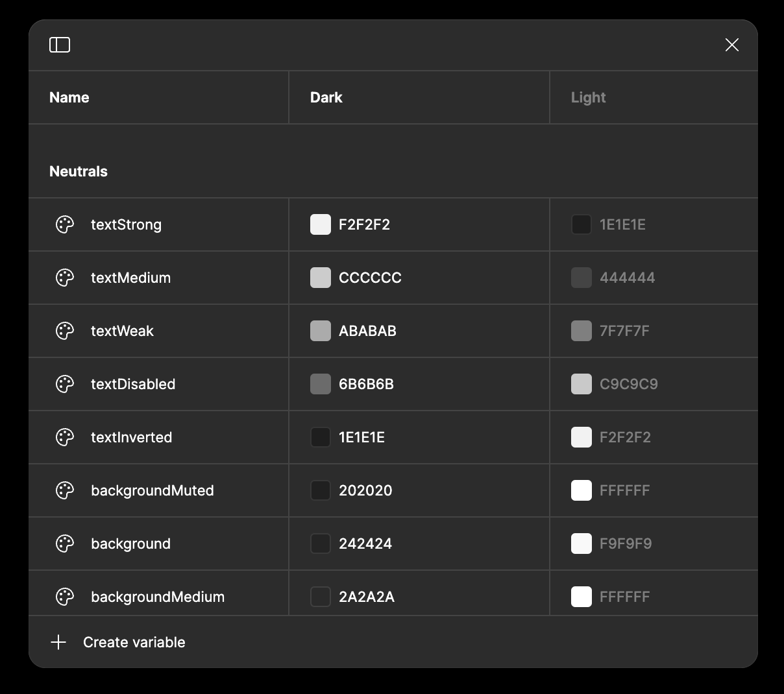Edit the 2A2A2A dark hex value
784x694 pixels.
(x=367, y=597)
